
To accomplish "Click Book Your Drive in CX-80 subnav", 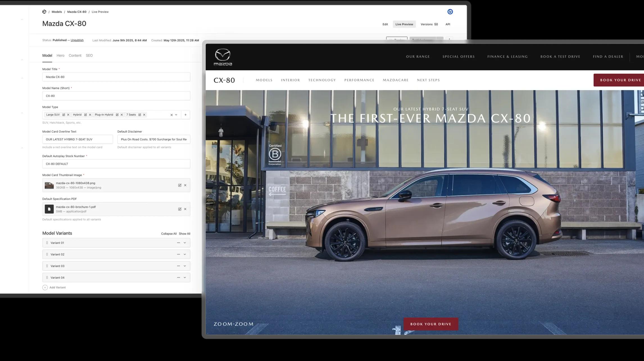I will pyautogui.click(x=619, y=80).
